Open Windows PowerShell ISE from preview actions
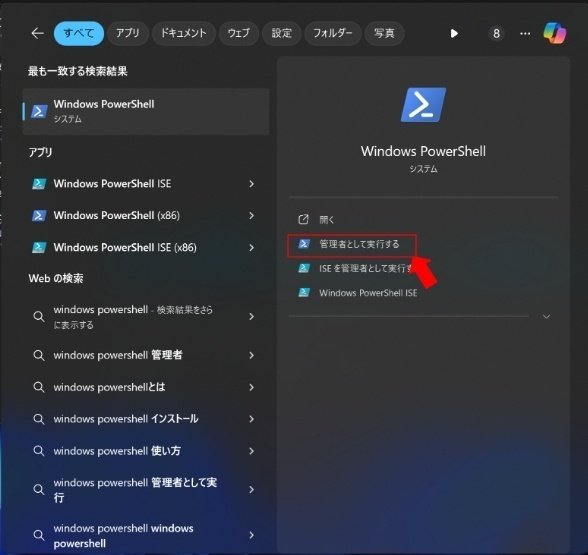The width and height of the screenshot is (588, 555). [368, 293]
